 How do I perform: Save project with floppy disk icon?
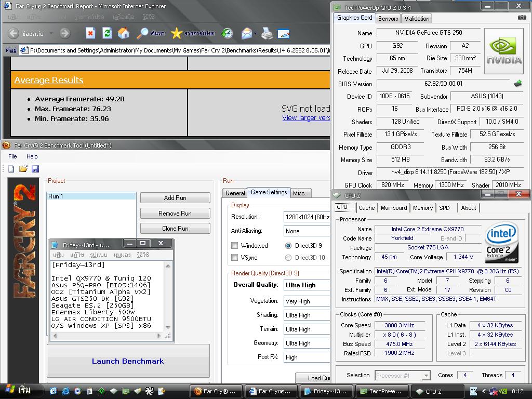[35, 169]
